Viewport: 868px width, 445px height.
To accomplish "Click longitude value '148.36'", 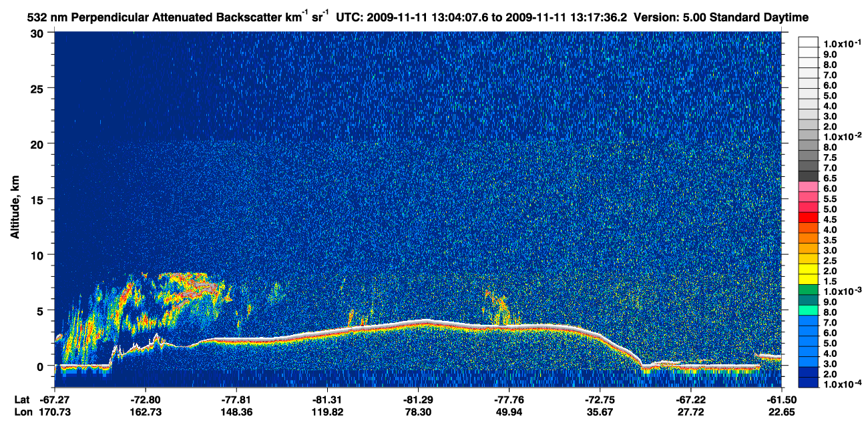I will [x=236, y=412].
